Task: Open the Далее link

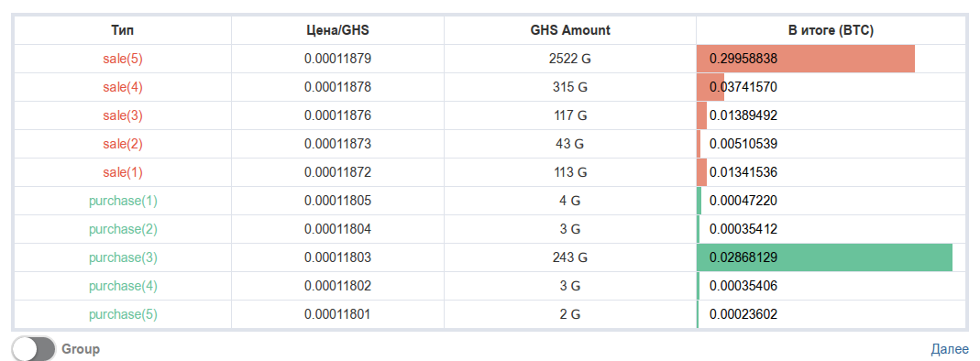Action: [x=950, y=349]
